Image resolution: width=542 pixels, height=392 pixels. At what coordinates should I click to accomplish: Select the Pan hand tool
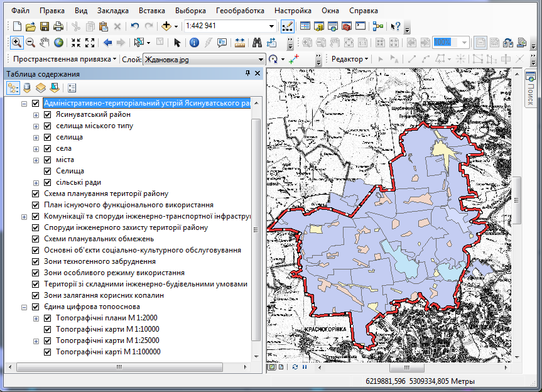pyautogui.click(x=44, y=43)
